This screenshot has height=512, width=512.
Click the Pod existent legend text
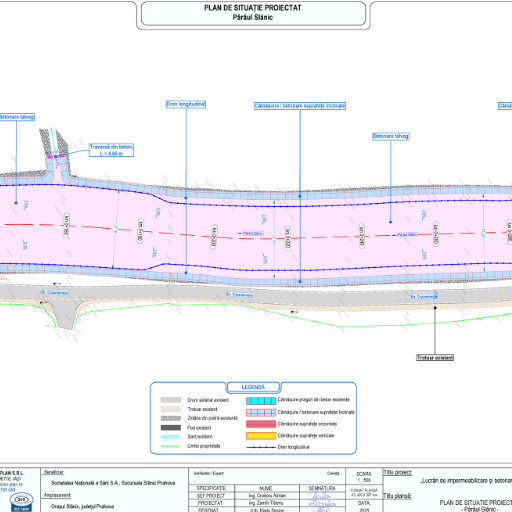199,428
